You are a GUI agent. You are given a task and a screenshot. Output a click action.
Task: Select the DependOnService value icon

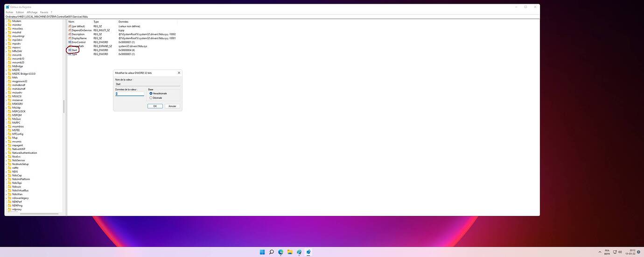click(x=70, y=30)
